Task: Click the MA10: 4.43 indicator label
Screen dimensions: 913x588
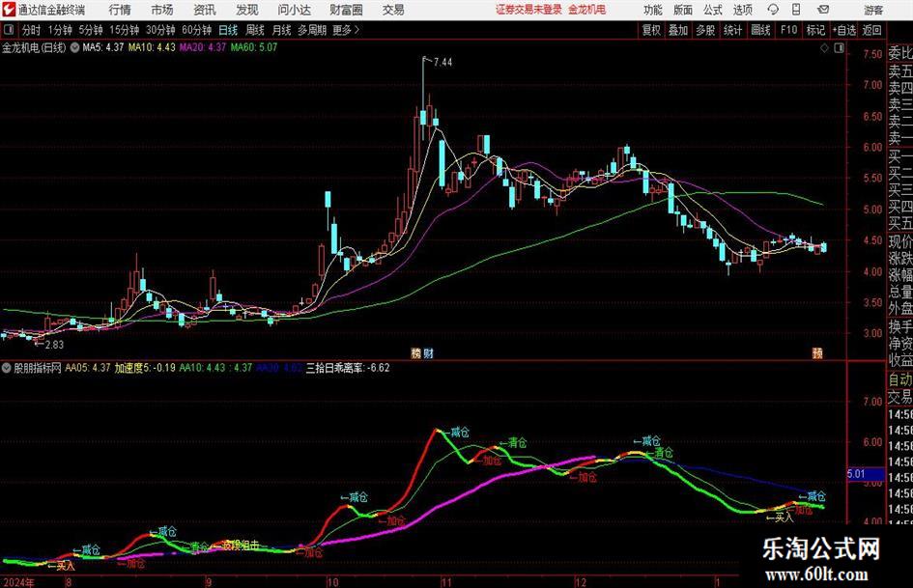Action: tap(152, 47)
